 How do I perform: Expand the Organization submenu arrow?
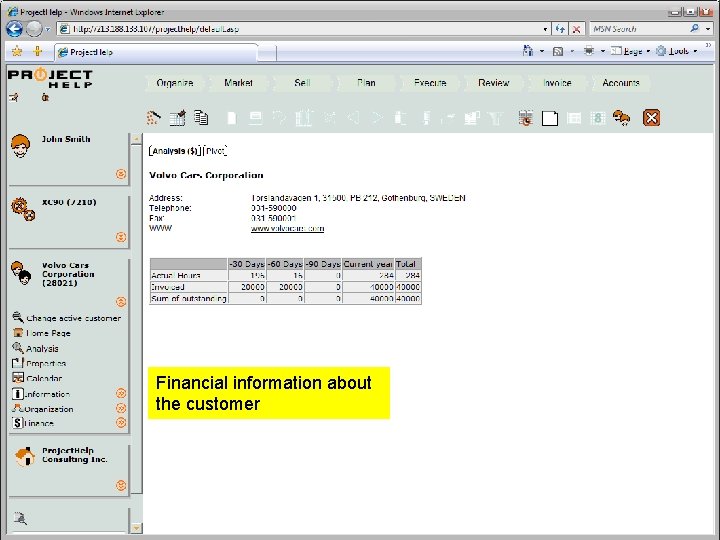[x=121, y=408]
